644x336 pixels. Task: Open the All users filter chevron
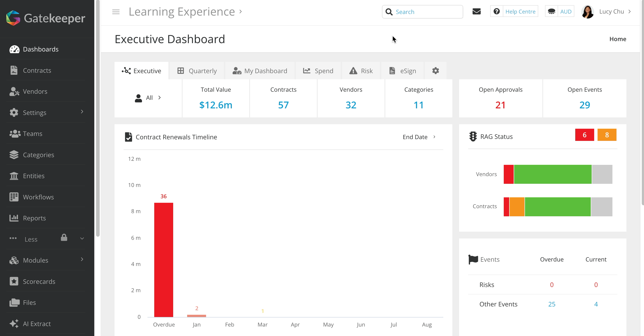[159, 97]
